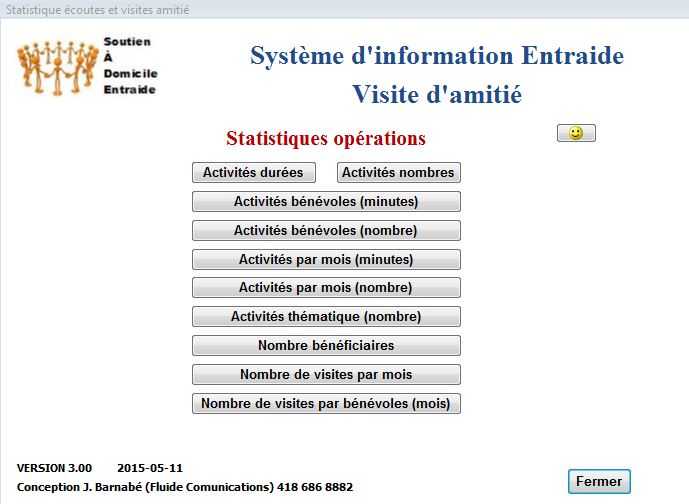The width and height of the screenshot is (689, 504).
Task: Click the Statistiques opérations heading
Action: tap(326, 138)
